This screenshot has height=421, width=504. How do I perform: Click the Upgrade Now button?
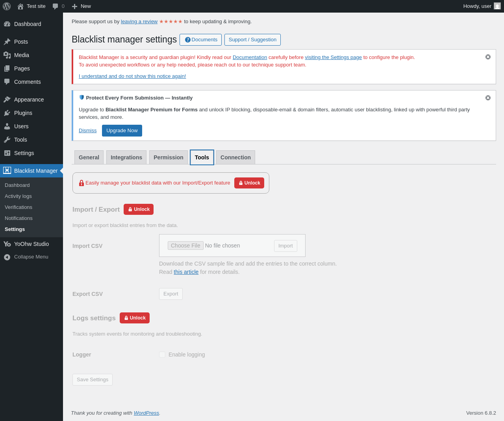point(122,131)
